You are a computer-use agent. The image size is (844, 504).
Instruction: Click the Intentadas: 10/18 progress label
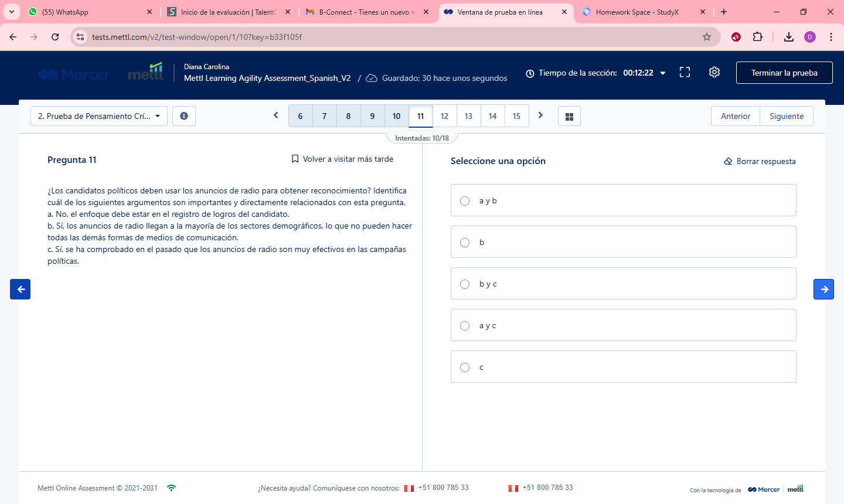pos(422,138)
